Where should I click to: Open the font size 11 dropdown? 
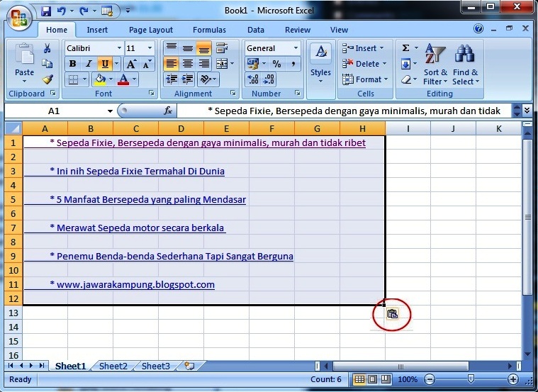tap(150, 48)
